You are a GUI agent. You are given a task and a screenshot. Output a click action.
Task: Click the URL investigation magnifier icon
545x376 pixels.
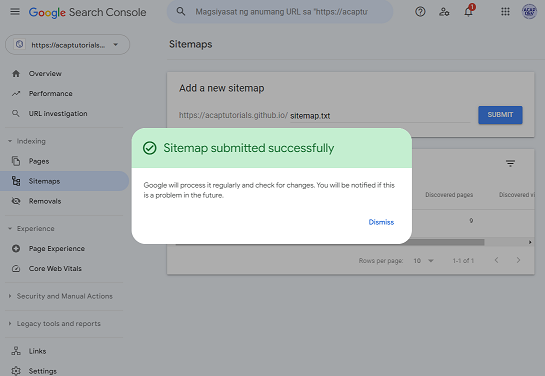point(16,113)
